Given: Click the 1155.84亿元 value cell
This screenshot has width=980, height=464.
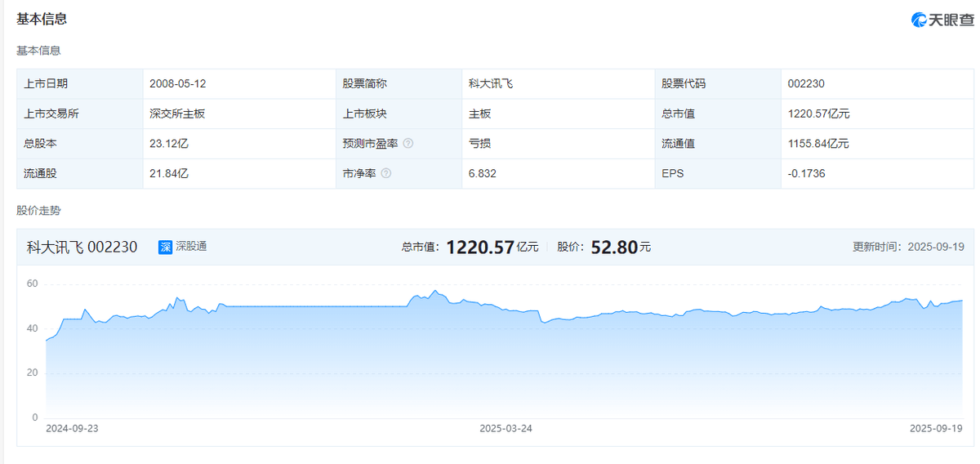Looking at the screenshot, I should [x=877, y=143].
